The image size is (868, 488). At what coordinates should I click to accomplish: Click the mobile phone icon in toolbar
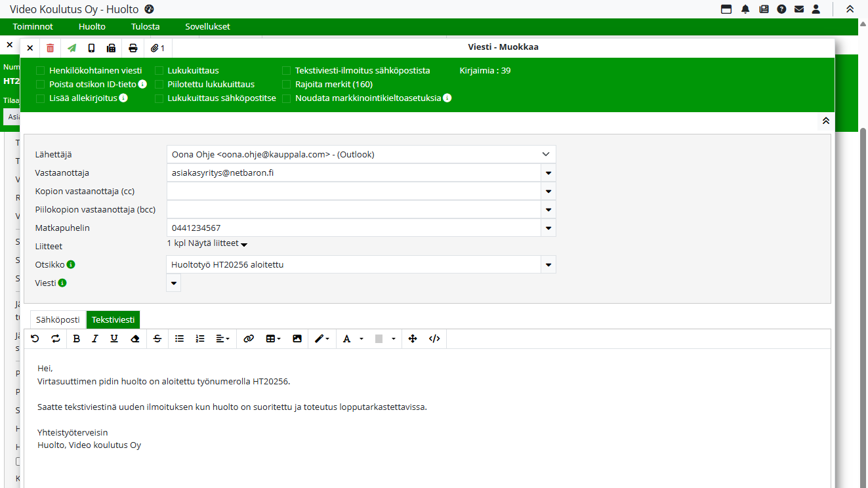[91, 48]
